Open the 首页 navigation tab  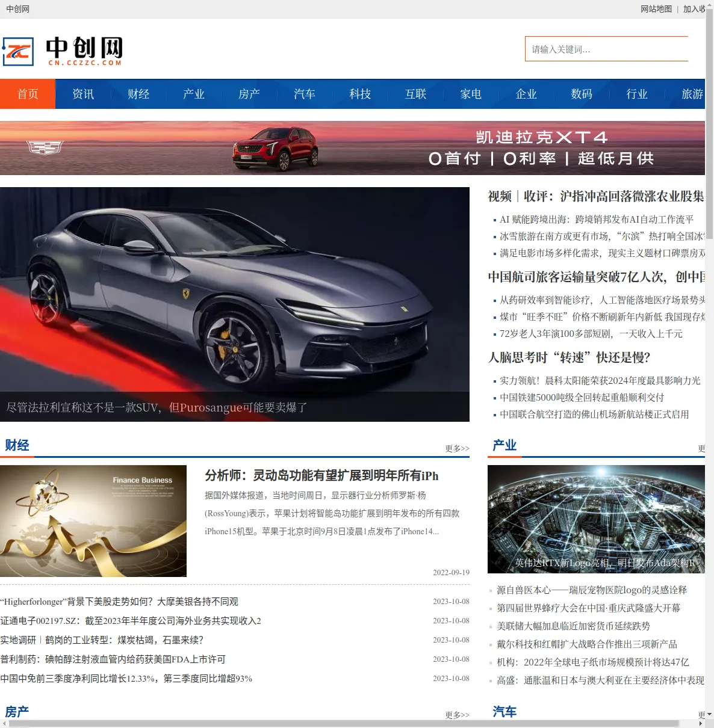tap(28, 94)
